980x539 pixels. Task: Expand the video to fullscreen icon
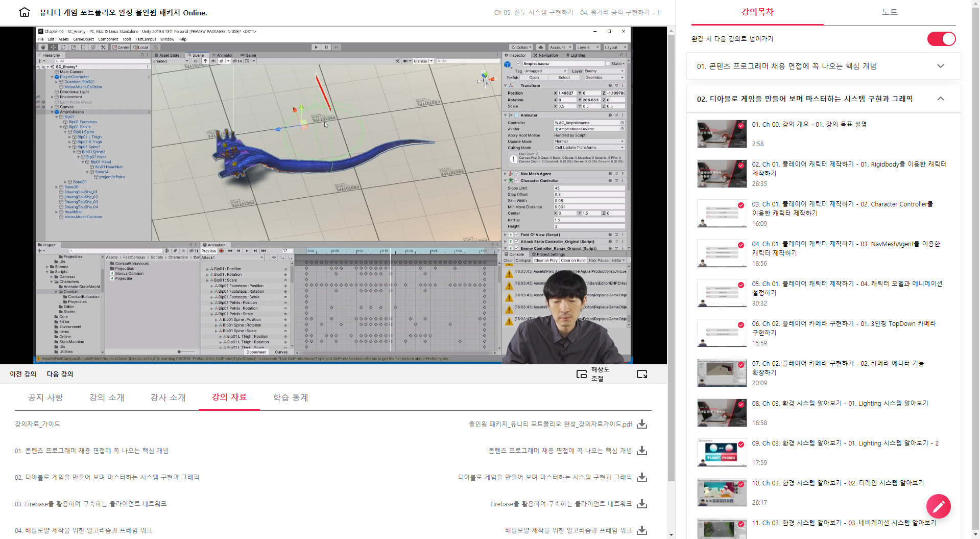(x=642, y=374)
